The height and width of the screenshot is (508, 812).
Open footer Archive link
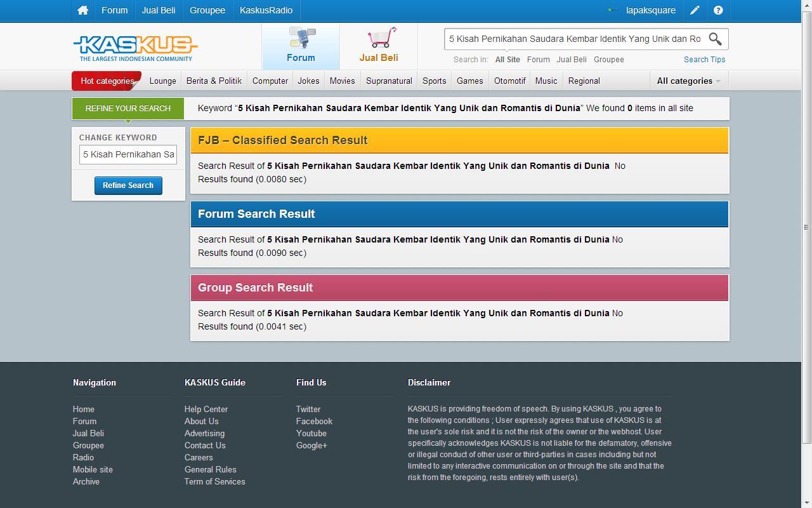pos(86,482)
